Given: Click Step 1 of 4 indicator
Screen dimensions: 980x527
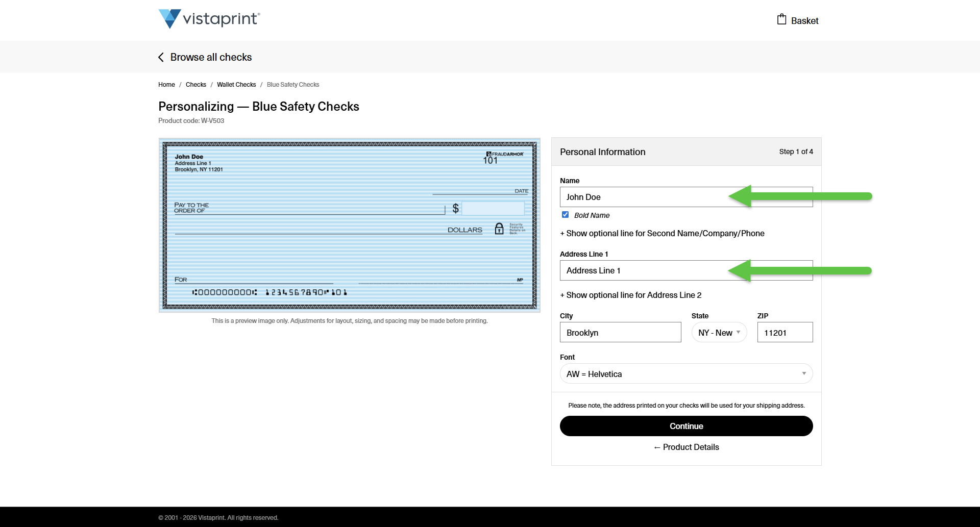Looking at the screenshot, I should tap(796, 152).
